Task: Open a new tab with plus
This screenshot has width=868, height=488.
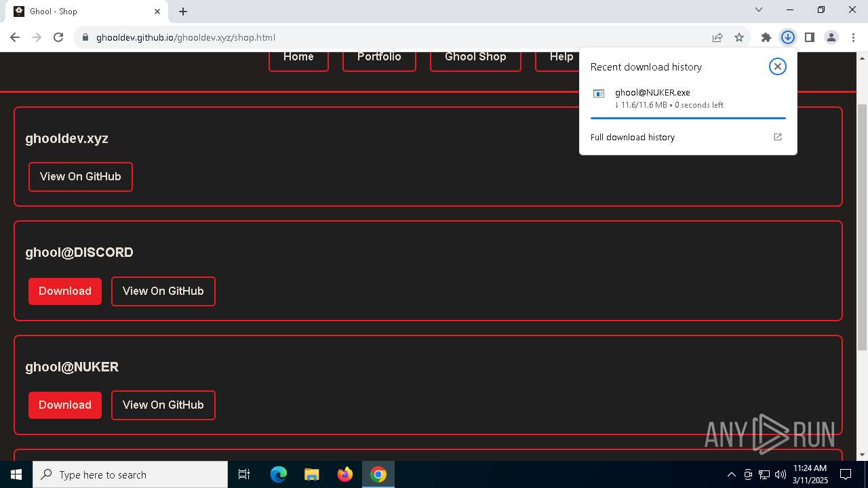Action: [x=183, y=12]
